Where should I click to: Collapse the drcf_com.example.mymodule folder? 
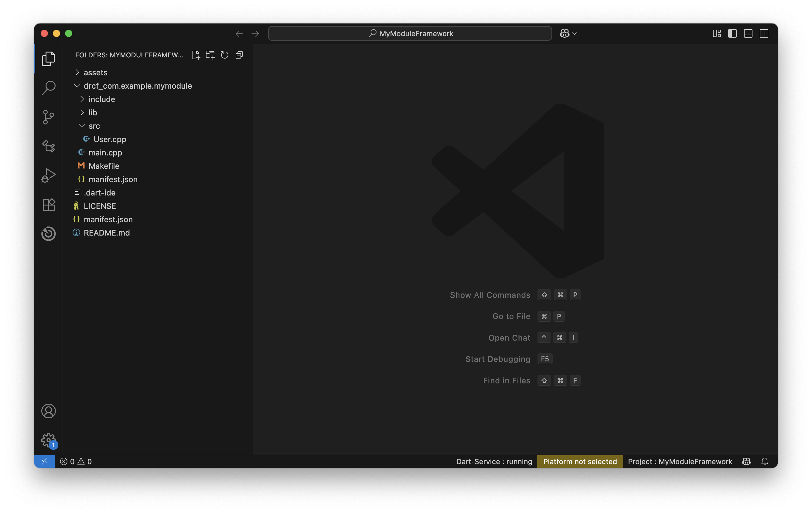pos(138,86)
